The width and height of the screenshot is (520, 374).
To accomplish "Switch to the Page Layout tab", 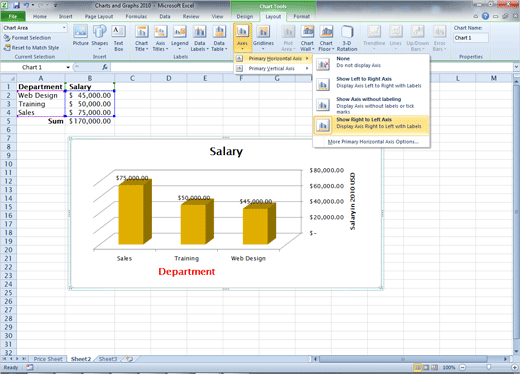I will 99,16.
